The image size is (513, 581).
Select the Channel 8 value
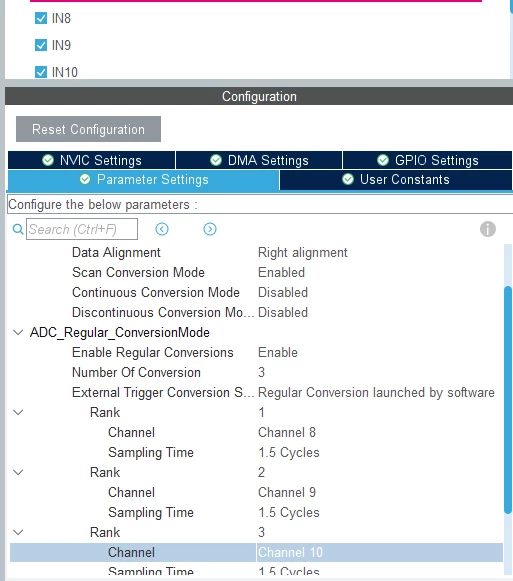(x=287, y=432)
